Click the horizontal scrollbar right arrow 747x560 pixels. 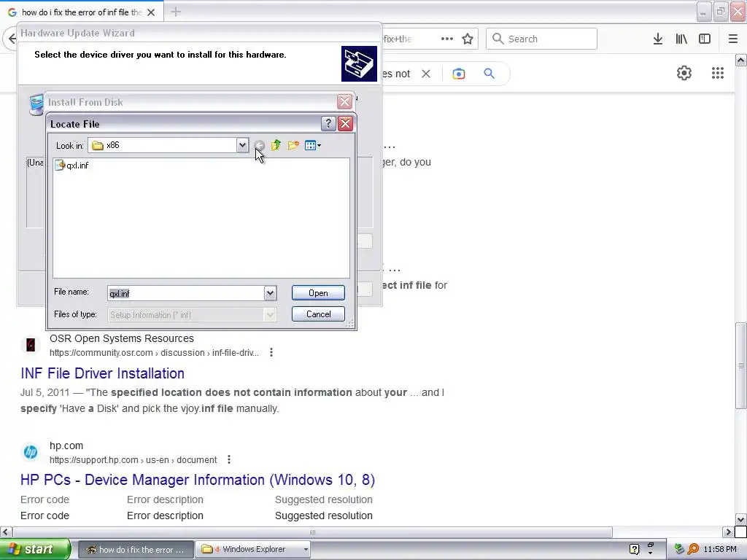tap(728, 532)
